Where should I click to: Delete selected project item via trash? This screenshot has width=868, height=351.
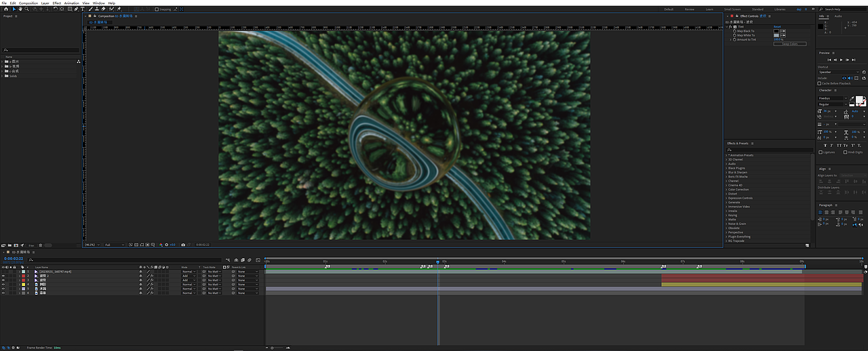click(41, 245)
